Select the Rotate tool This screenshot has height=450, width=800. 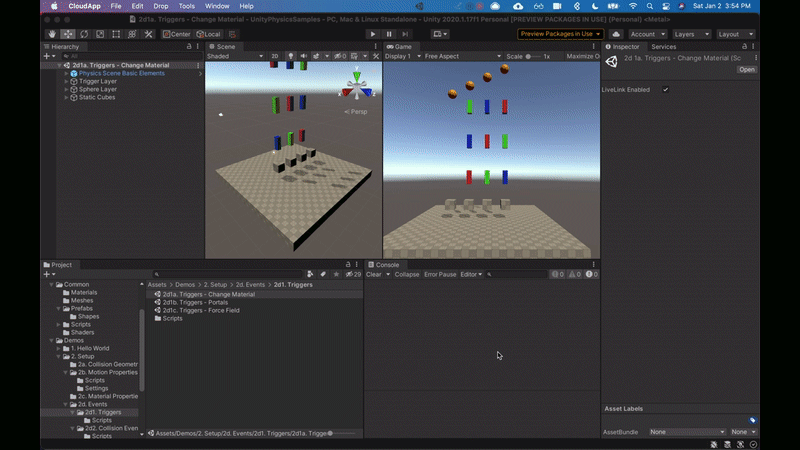[x=84, y=34]
